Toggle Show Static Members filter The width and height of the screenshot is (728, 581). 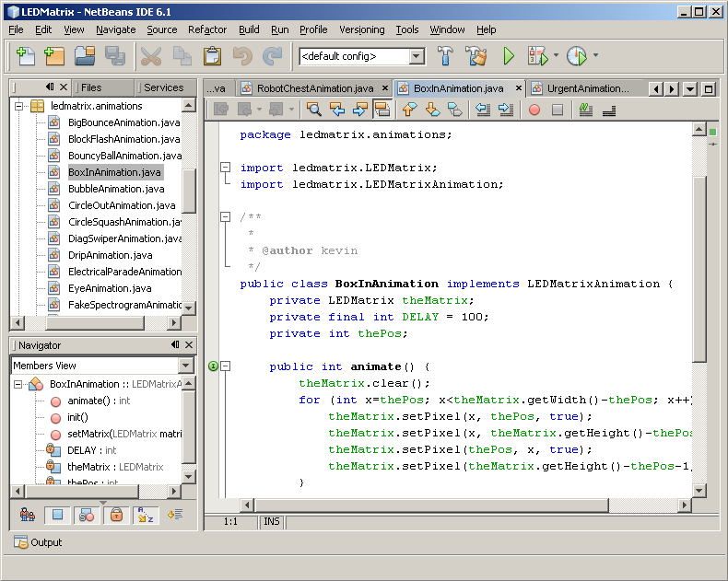pos(87,515)
